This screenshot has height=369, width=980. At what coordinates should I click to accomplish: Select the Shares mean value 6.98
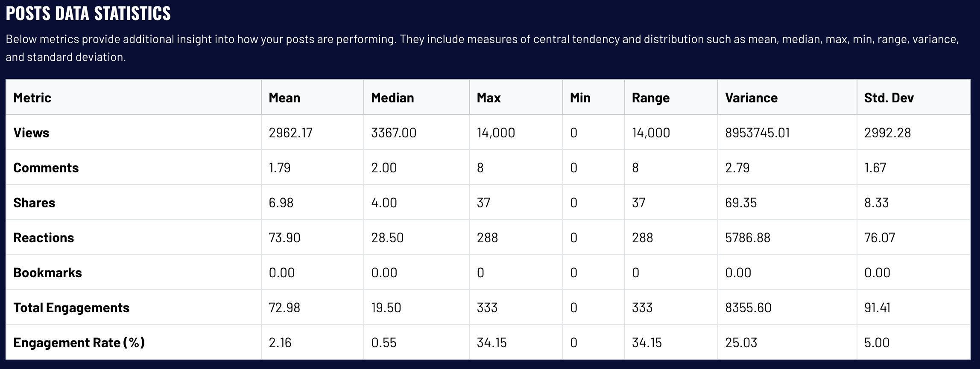point(281,203)
